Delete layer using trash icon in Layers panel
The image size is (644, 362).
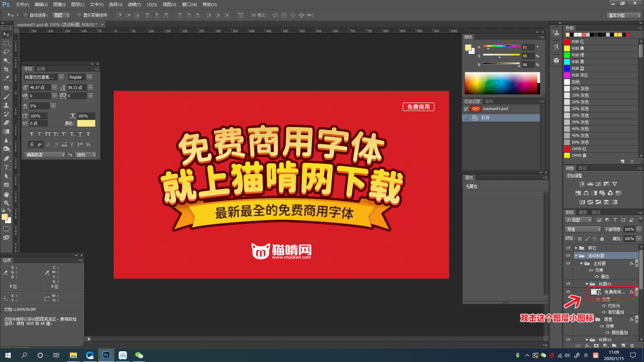pyautogui.click(x=631, y=346)
